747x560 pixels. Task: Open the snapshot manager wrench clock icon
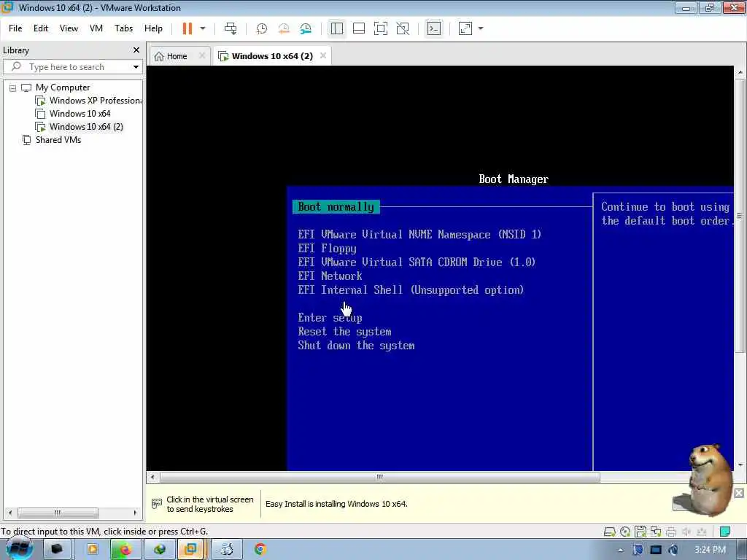306,28
